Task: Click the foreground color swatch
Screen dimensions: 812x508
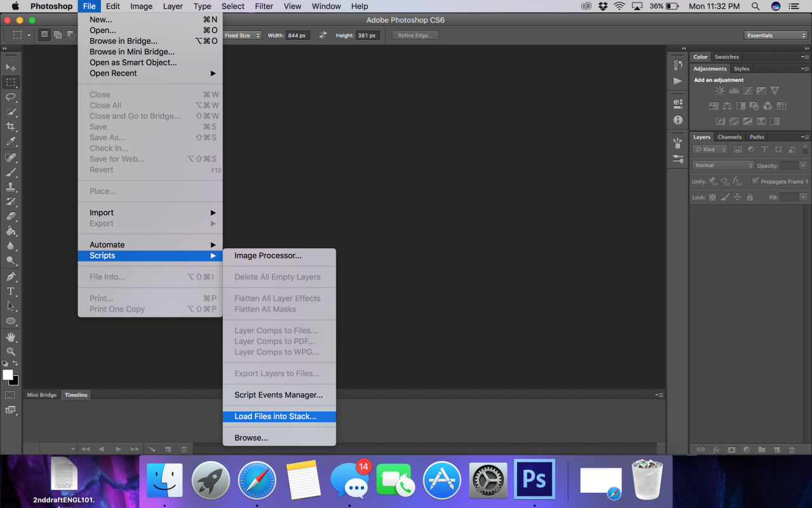Action: point(8,374)
